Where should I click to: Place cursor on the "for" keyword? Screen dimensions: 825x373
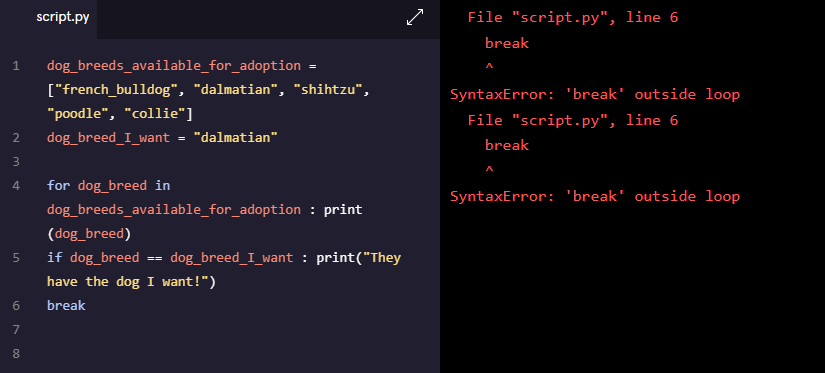[58, 186]
